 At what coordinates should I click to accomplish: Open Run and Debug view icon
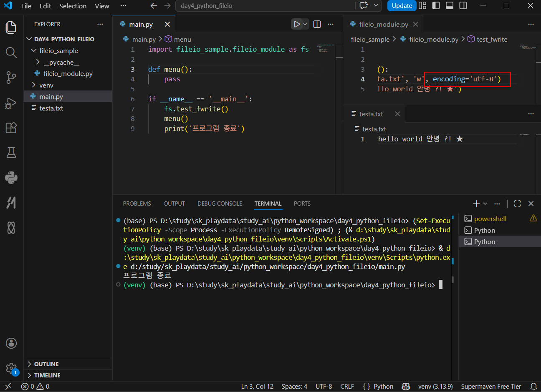click(11, 103)
